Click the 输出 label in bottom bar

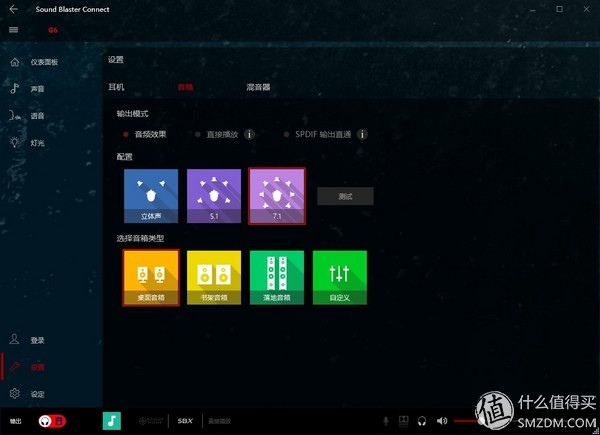point(16,421)
